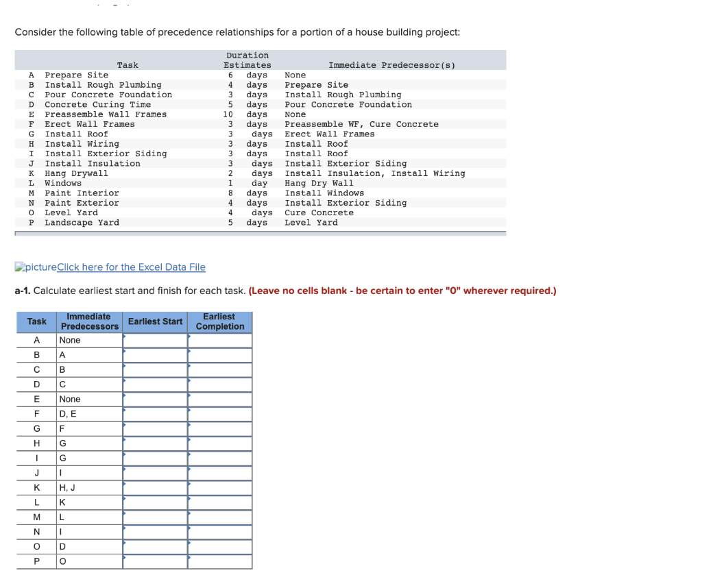The image size is (702, 588).
Task: Click 'Task' header in answer table
Action: (37, 322)
